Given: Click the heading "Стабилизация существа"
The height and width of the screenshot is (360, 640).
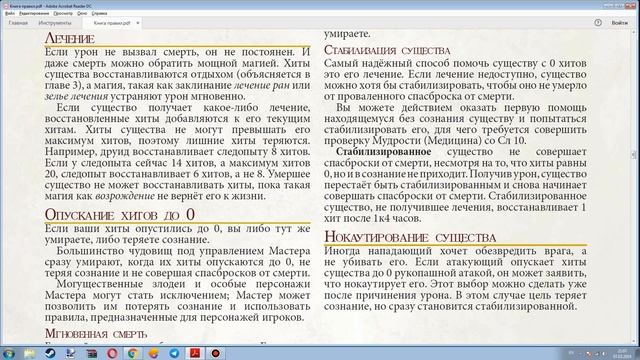Looking at the screenshot, I should click(387, 50).
